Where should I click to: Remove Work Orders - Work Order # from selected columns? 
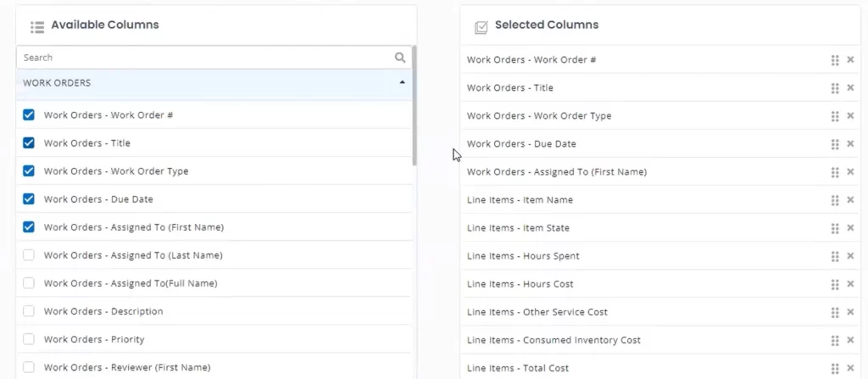coord(850,60)
